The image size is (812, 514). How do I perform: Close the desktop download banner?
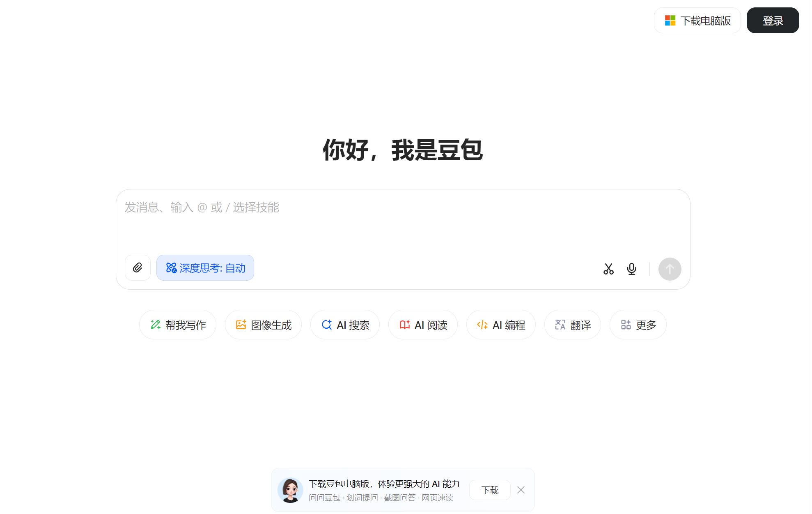(521, 490)
